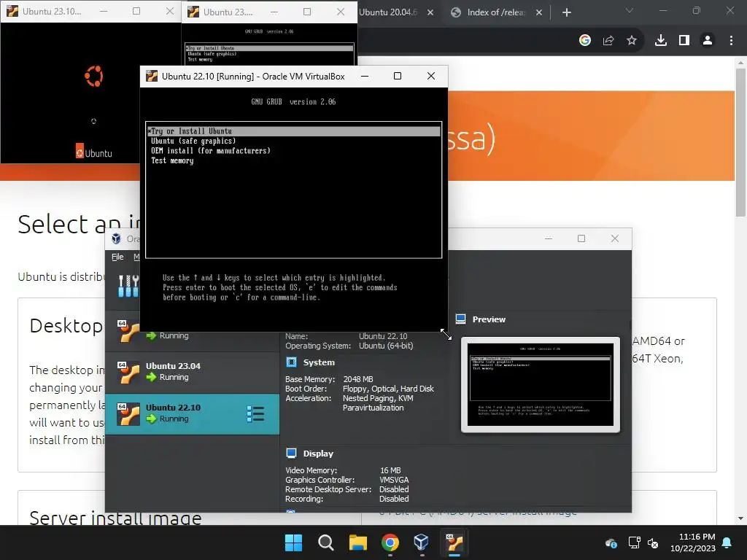This screenshot has height=560, width=747.
Task: Click Ubuntu 22.10 VM OS icon in list
Action: pos(128,414)
